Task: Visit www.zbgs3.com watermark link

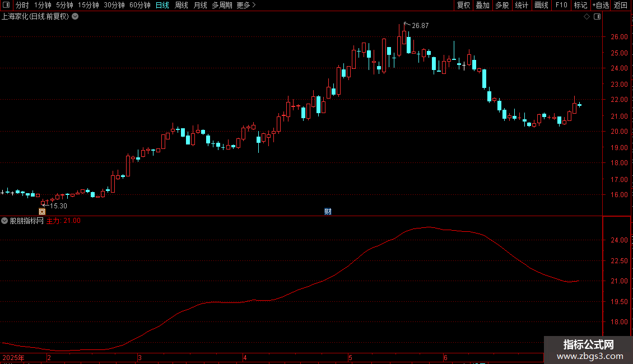Action: (x=590, y=356)
